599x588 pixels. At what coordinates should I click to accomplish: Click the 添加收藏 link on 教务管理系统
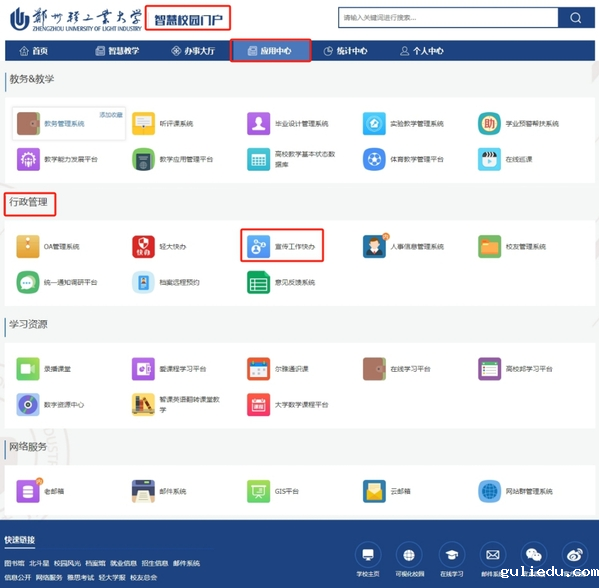point(111,115)
